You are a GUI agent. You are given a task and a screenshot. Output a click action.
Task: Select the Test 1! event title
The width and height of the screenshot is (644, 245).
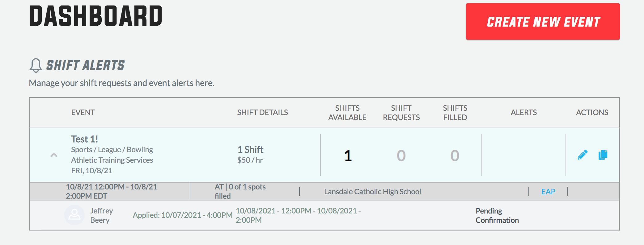pyautogui.click(x=84, y=139)
